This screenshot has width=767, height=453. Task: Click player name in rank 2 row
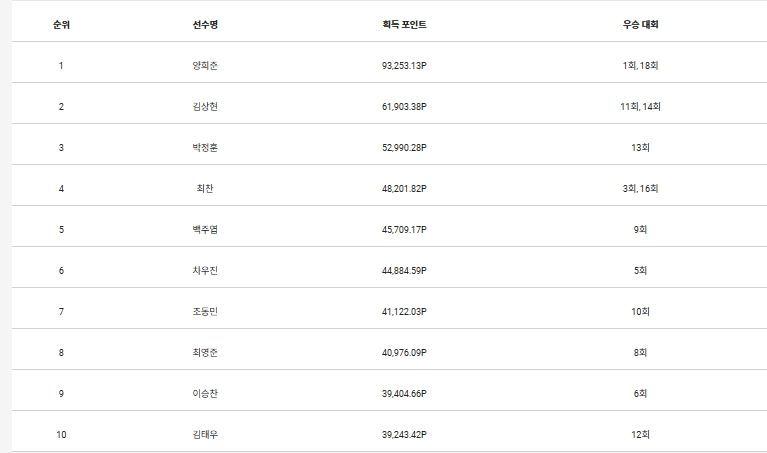205,107
